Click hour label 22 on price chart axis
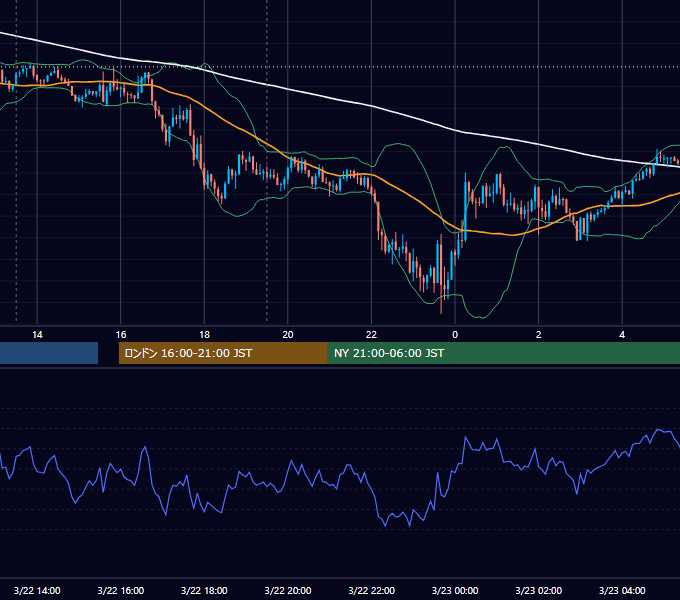This screenshot has height=600, width=680. pos(371,335)
